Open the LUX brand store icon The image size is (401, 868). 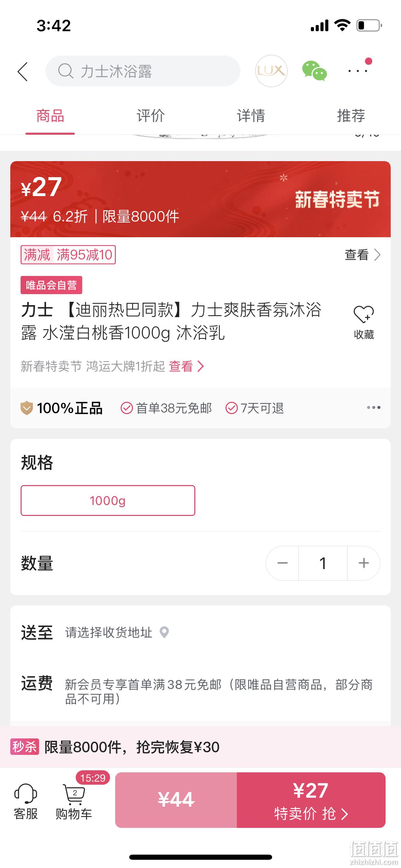271,71
